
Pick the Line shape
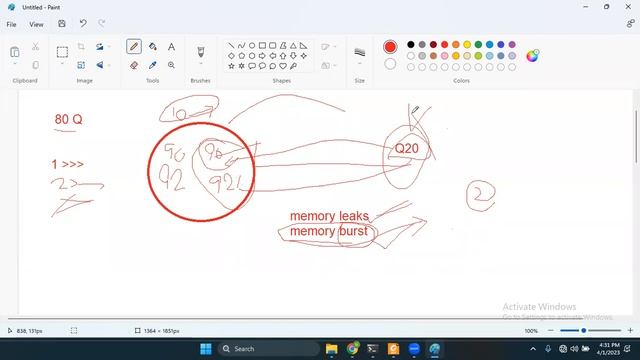point(231,45)
